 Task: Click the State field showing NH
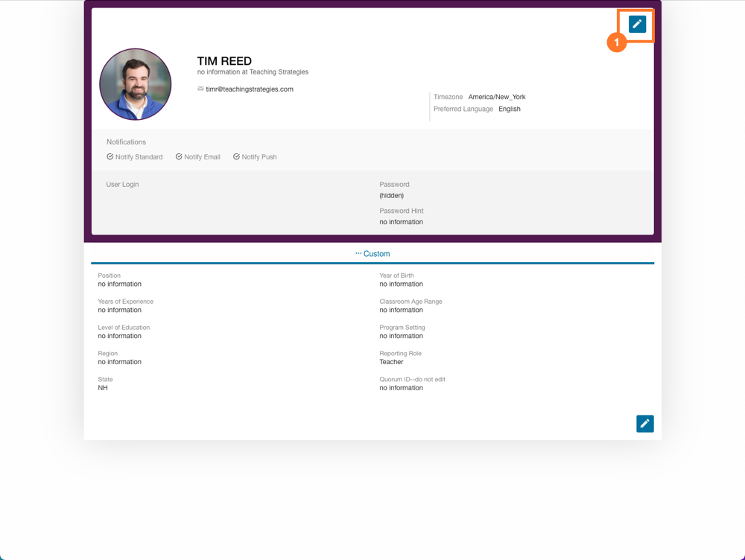[103, 387]
